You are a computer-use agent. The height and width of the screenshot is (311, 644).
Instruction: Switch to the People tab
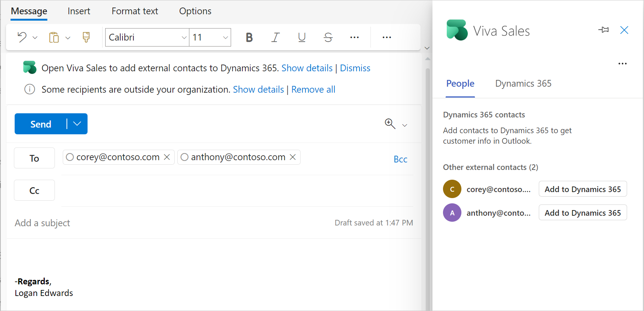tap(460, 84)
